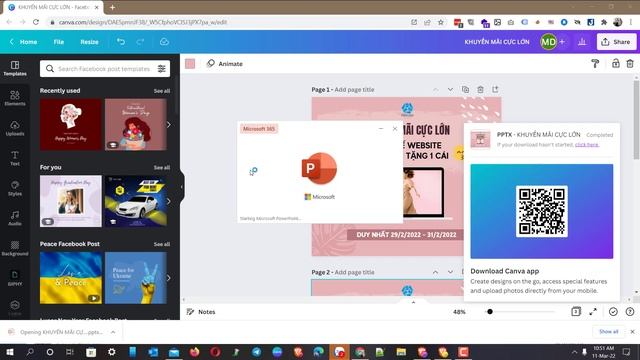640x360 pixels.
Task: Click Show all downloads
Action: 609,331
